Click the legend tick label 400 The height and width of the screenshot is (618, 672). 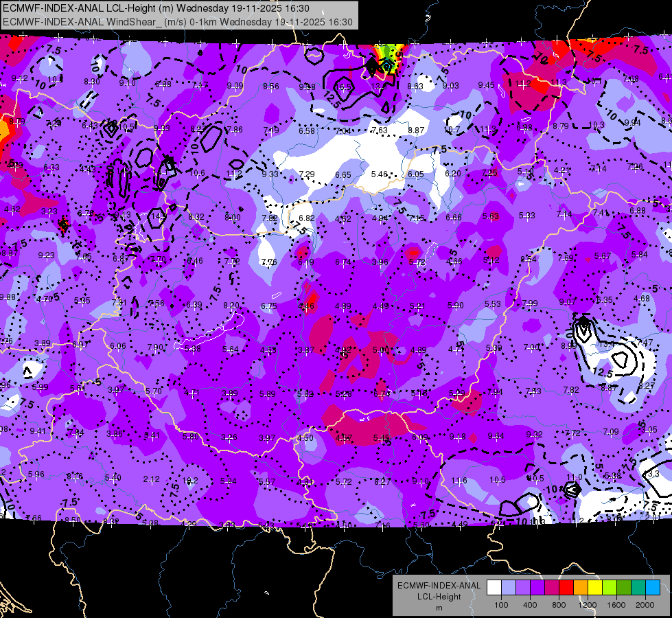coord(530,605)
